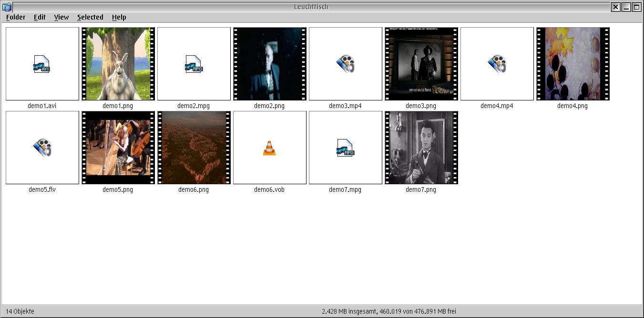The height and width of the screenshot is (318, 644).
Task: Select the demo4.mp4 video icon
Action: tap(497, 64)
